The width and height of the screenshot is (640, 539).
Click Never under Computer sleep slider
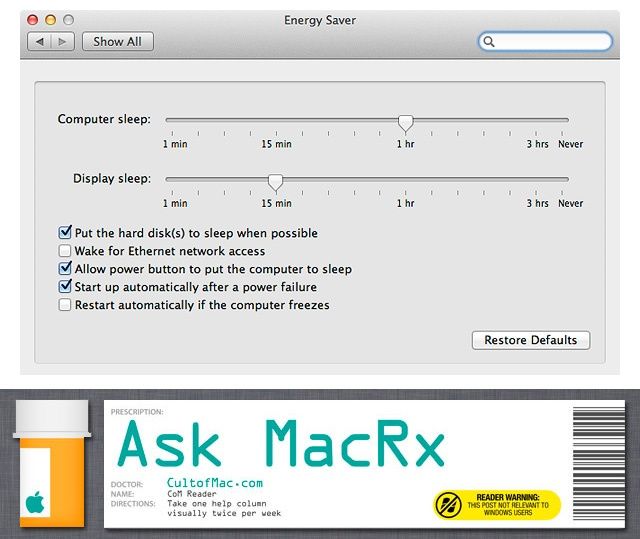coord(571,144)
